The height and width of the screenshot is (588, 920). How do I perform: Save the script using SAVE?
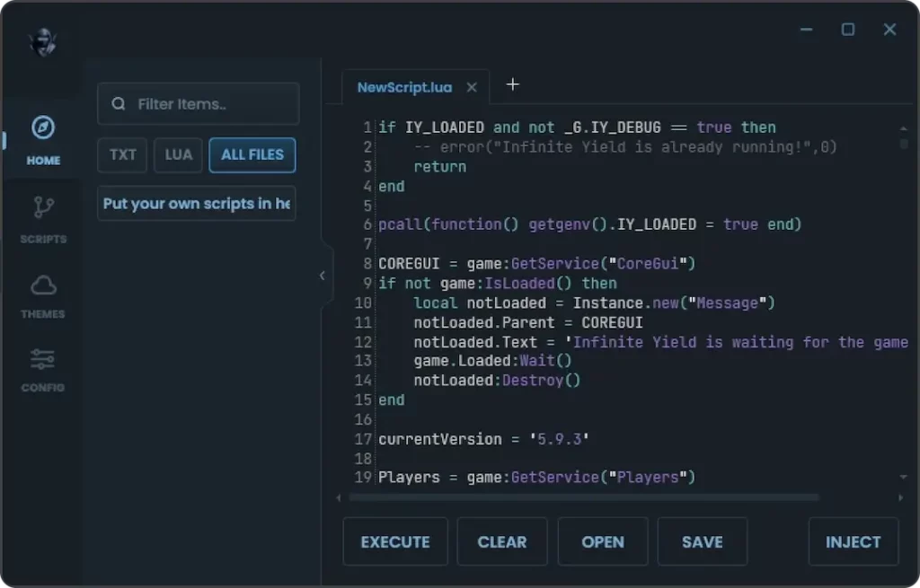point(703,541)
